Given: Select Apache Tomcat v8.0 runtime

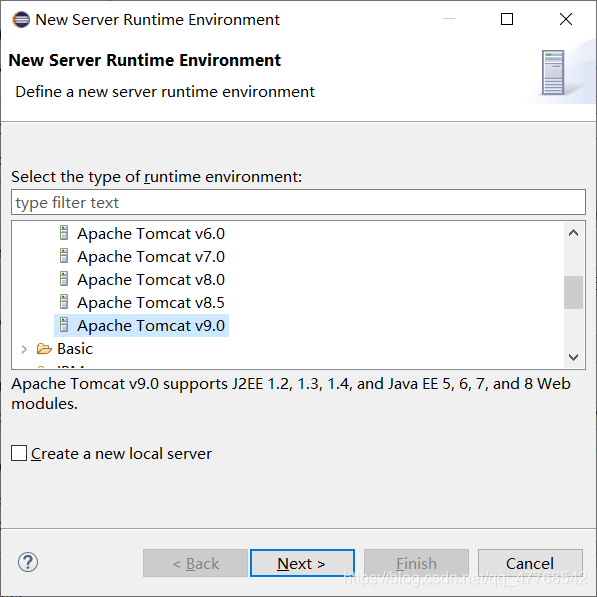Looking at the screenshot, I should click(x=151, y=279).
